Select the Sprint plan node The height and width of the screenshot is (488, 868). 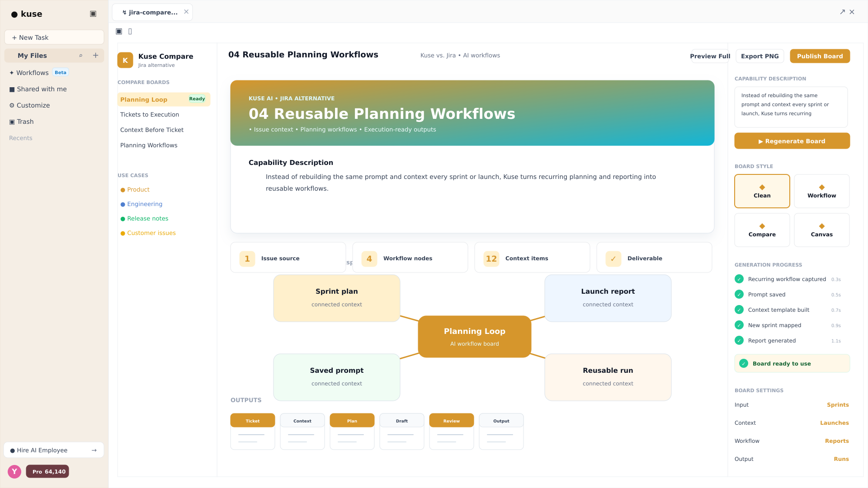coord(337,298)
